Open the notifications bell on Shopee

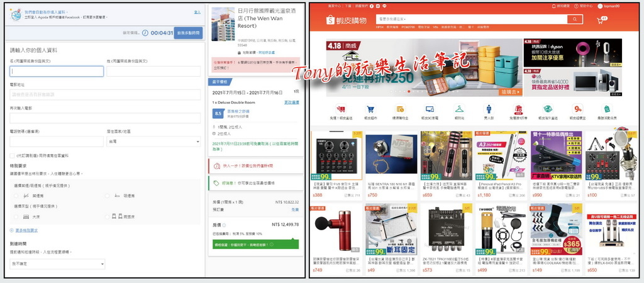(553, 6)
